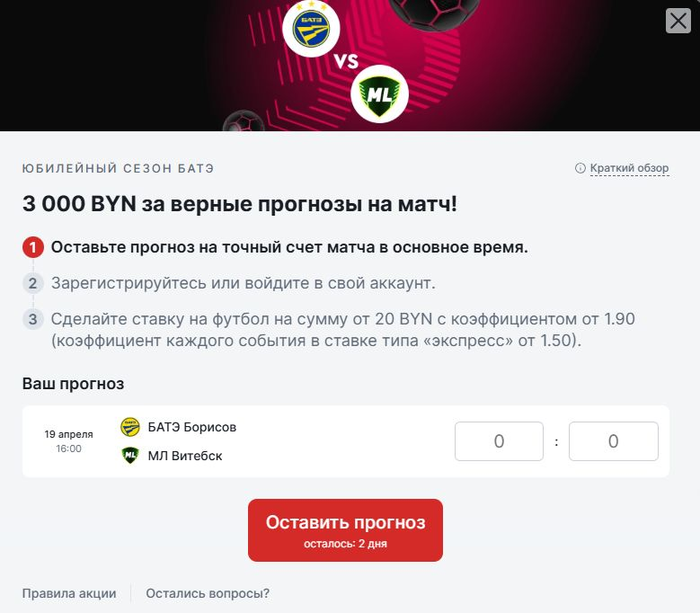This screenshot has height=613, width=700.
Task: Click the BATE club logo in banner
Action: [x=311, y=28]
